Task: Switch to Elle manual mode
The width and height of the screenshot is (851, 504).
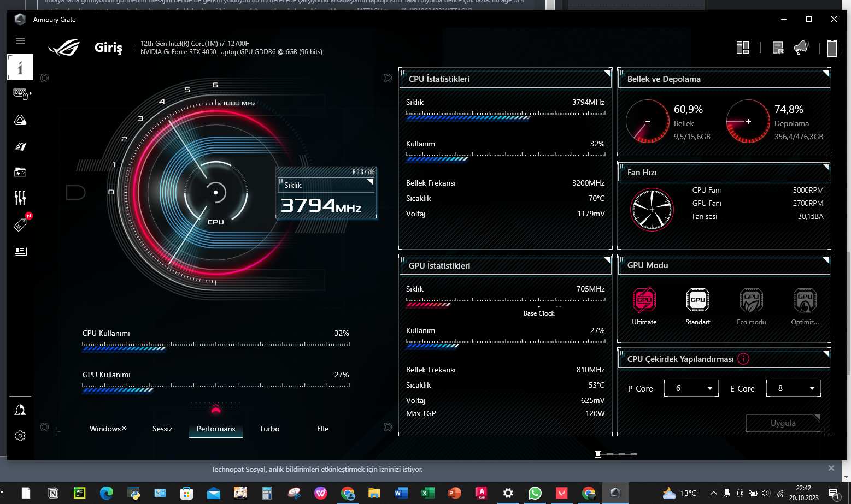Action: (x=323, y=429)
